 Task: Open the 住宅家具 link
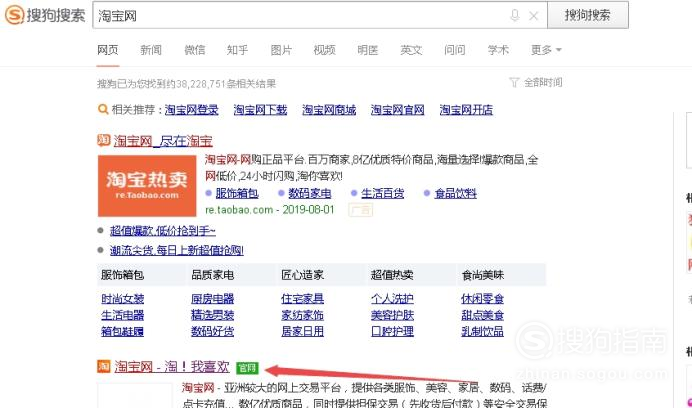(303, 299)
